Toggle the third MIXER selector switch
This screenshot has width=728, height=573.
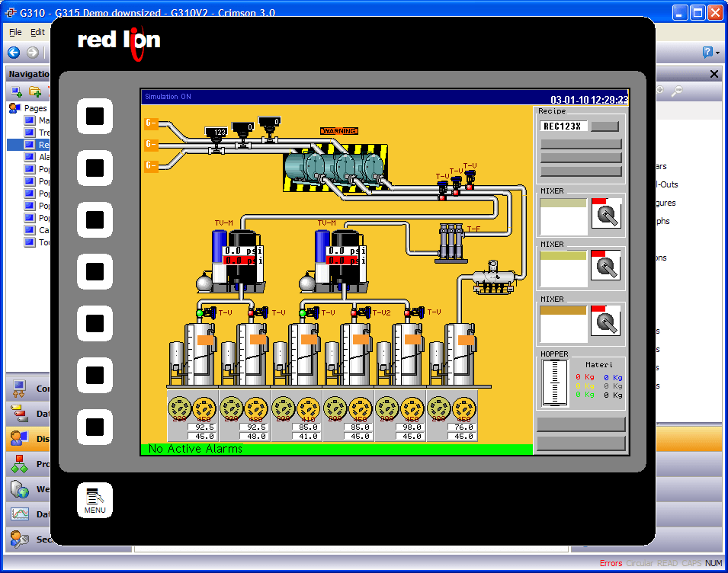[x=607, y=322]
